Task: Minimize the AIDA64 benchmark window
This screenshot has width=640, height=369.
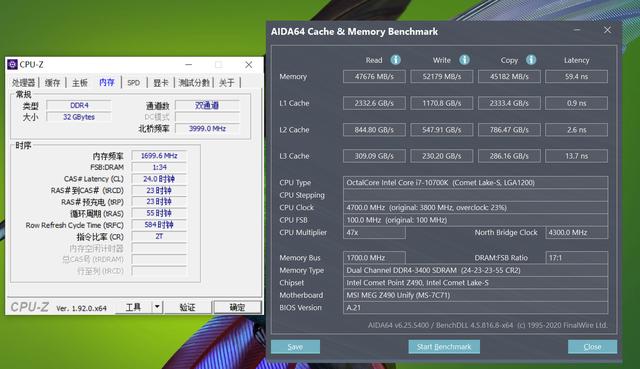Action: [577, 30]
